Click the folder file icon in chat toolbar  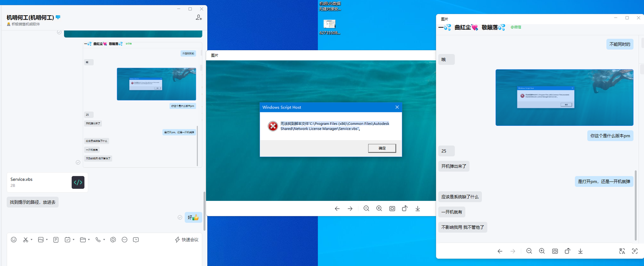click(83, 239)
